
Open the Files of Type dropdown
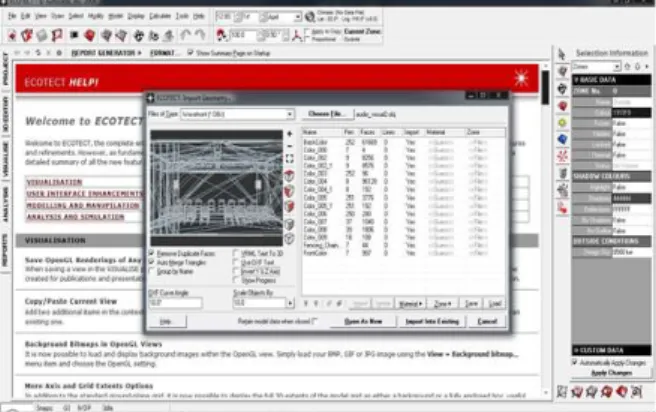(x=290, y=114)
